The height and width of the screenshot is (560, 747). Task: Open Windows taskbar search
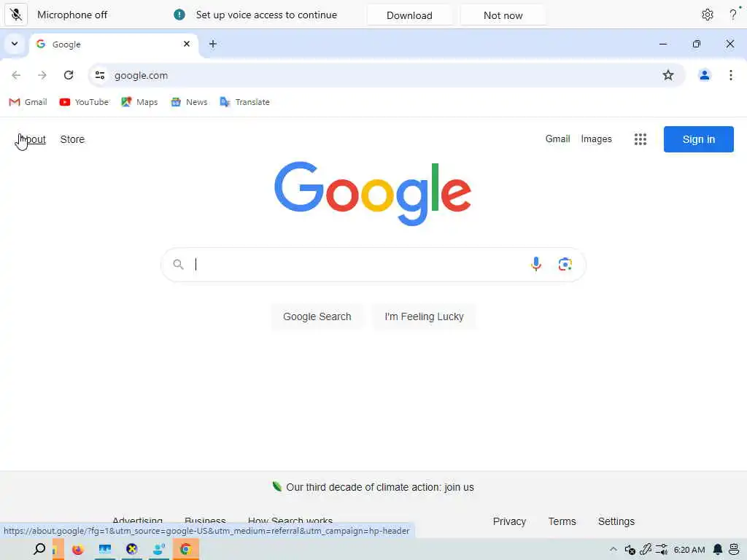(39, 549)
